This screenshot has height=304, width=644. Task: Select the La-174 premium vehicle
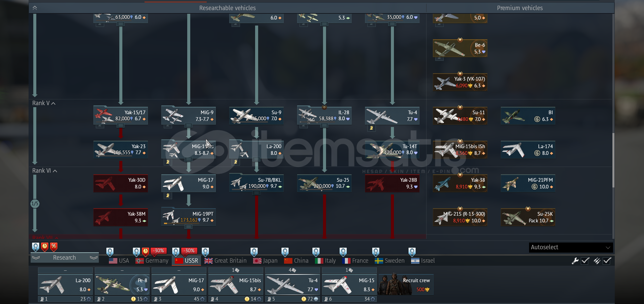pos(528,149)
